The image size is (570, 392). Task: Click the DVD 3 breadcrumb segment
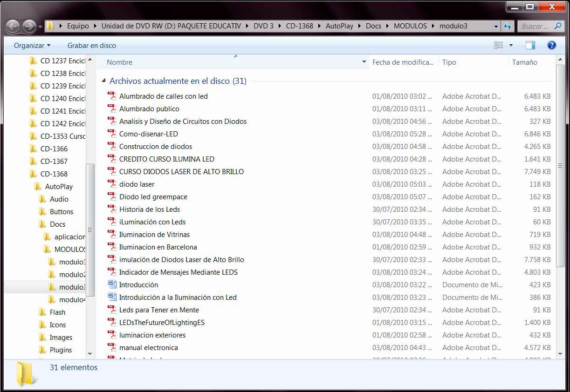click(x=263, y=26)
